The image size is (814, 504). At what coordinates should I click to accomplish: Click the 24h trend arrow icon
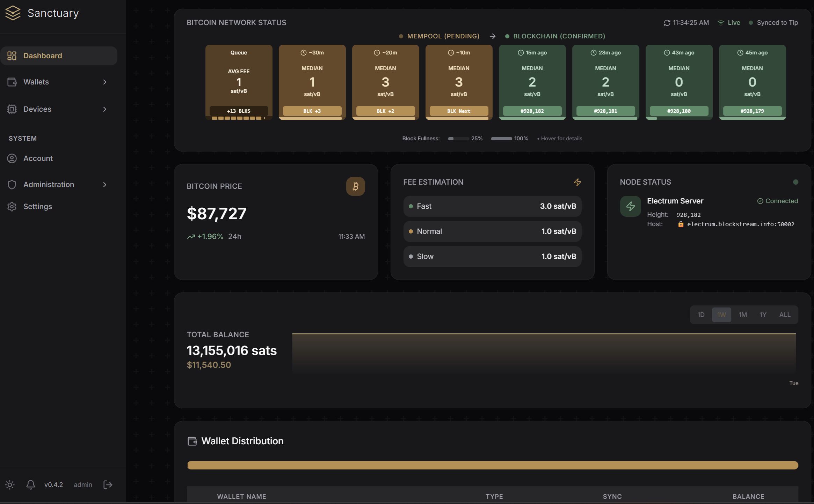point(191,237)
